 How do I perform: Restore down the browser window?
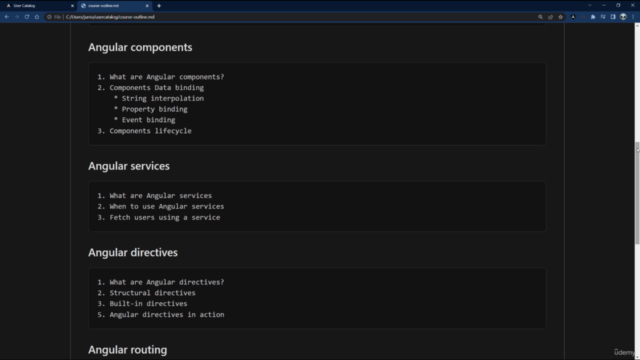click(618, 5)
